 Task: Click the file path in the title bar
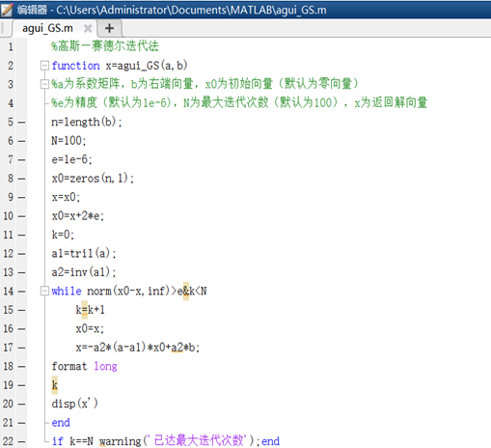click(191, 10)
